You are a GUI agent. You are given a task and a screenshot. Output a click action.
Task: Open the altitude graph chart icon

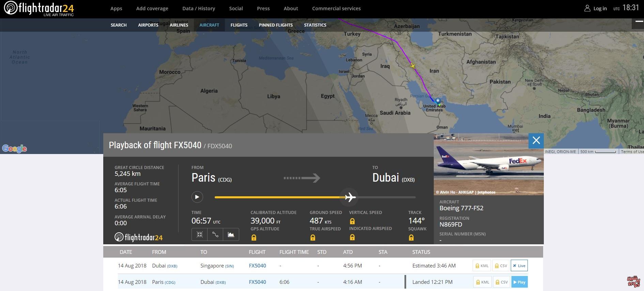coord(231,234)
